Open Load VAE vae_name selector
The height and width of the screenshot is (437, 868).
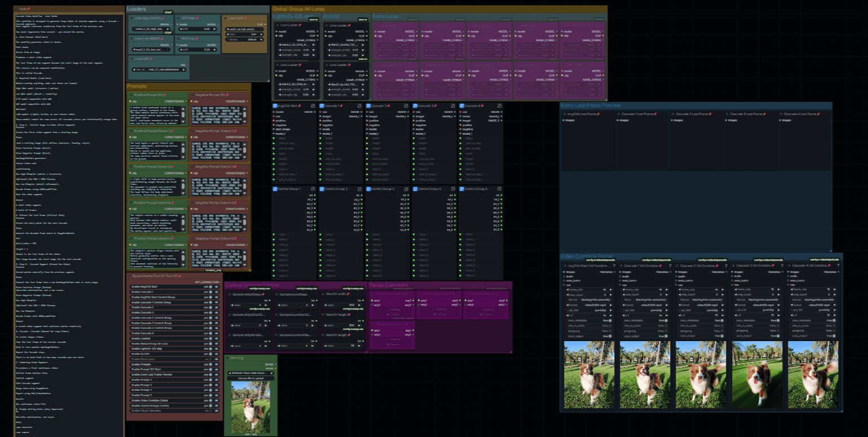159,69
